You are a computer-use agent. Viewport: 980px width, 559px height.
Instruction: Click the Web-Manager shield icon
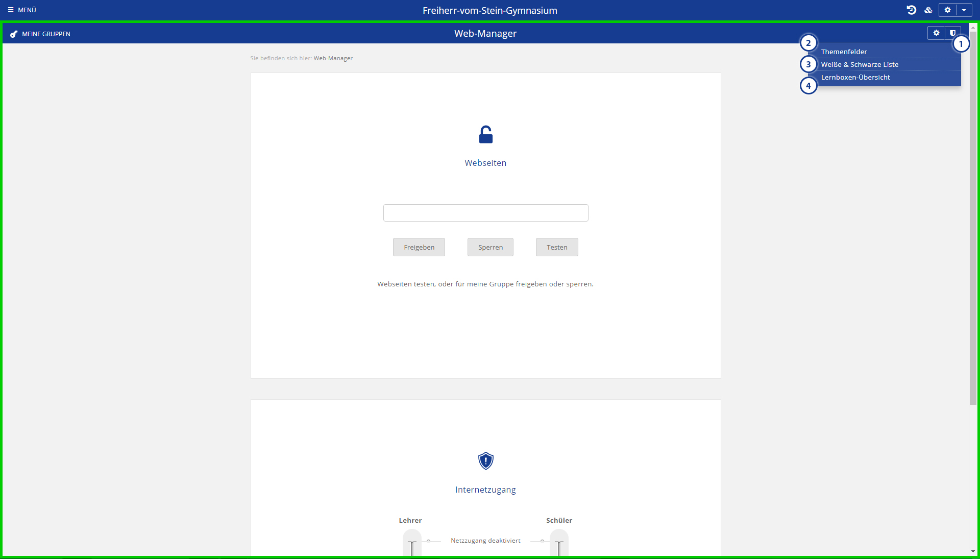952,33
